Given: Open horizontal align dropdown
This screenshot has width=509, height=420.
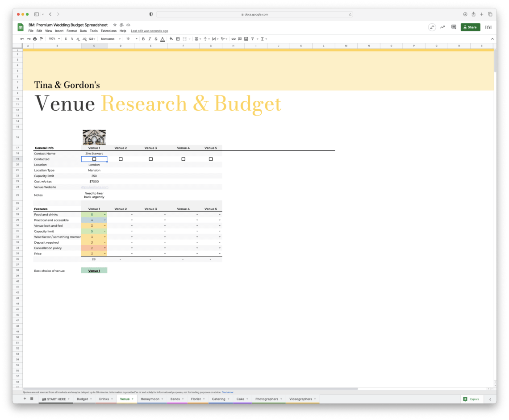Looking at the screenshot, I should (197, 39).
